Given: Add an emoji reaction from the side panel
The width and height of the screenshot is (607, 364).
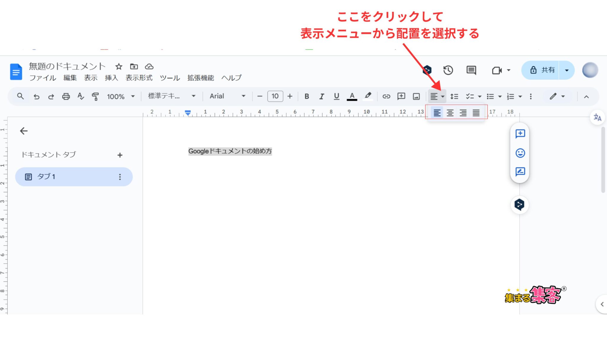Looking at the screenshot, I should (520, 153).
